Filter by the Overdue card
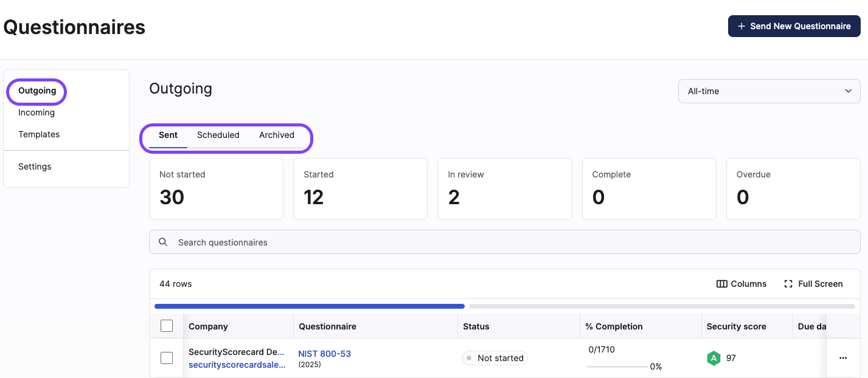Screen dimensions: 868x378 [793, 189]
